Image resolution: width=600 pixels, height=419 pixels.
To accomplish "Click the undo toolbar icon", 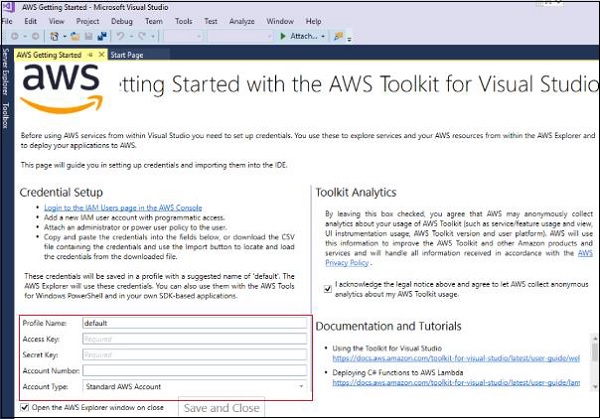I will pyautogui.click(x=120, y=35).
